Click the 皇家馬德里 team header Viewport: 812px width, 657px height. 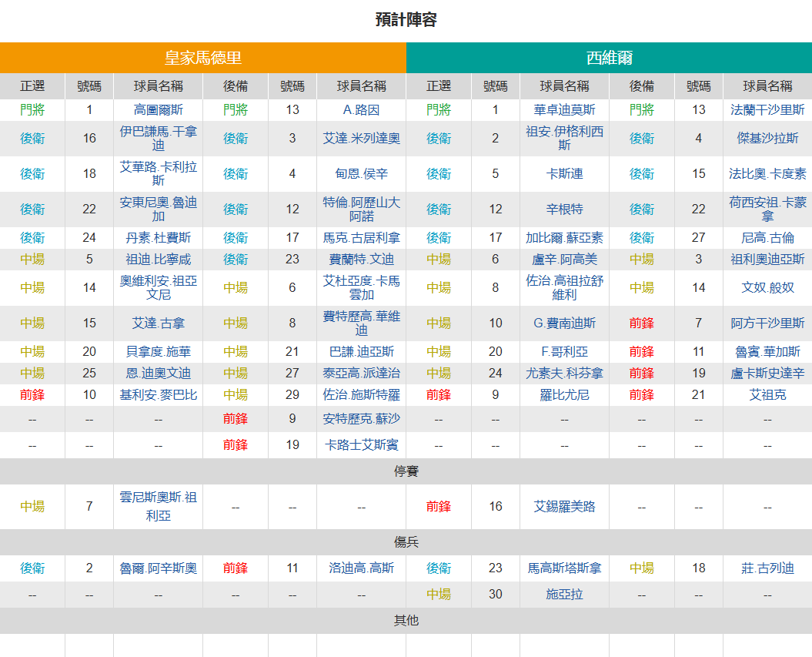[x=203, y=58]
